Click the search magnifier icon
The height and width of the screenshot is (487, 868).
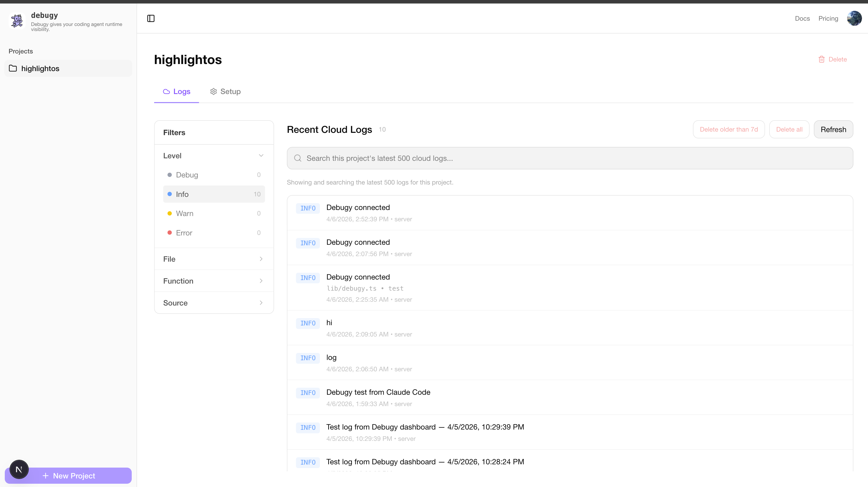coord(297,158)
